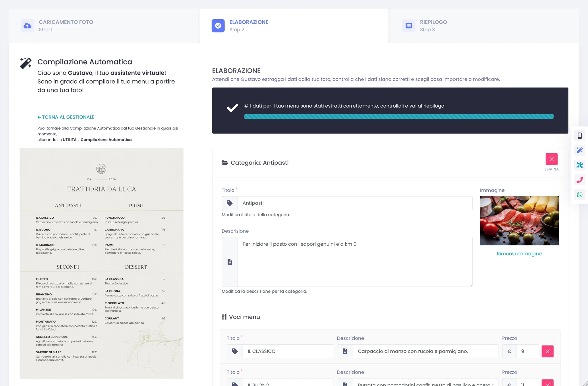
Task: Click the red phone icon in right sidebar
Action: [x=580, y=180]
